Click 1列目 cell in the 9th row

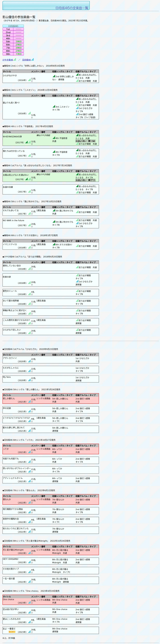click(18, 54)
